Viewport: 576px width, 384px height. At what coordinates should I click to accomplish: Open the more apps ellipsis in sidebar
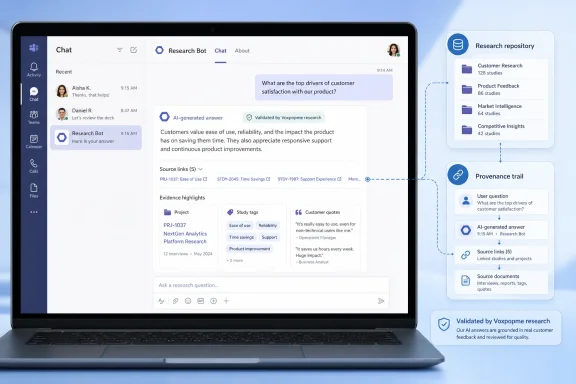pos(34,212)
